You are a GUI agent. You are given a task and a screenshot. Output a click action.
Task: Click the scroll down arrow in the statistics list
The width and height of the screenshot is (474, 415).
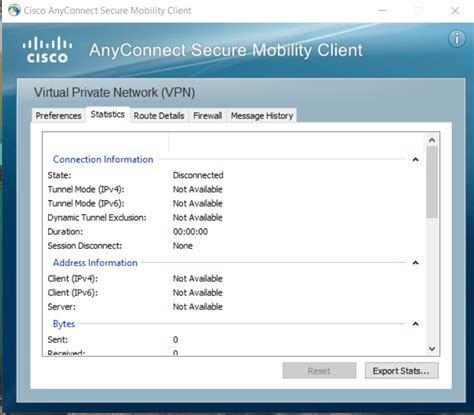[432, 349]
